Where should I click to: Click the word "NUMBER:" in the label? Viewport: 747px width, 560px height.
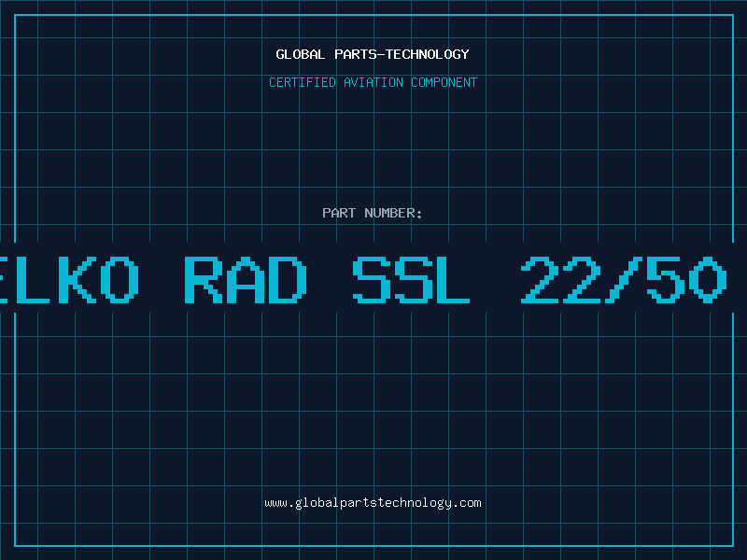click(394, 213)
